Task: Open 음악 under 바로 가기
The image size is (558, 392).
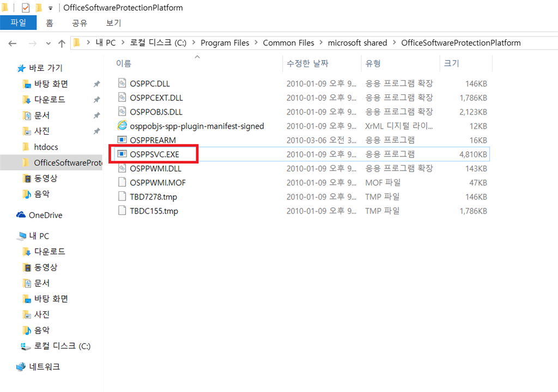Action: coord(41,194)
